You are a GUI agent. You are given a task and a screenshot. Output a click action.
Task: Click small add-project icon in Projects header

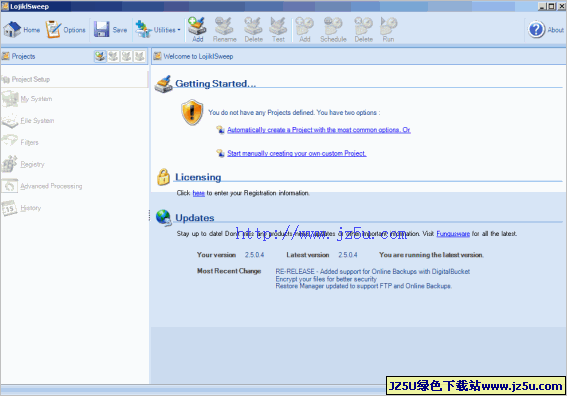coord(100,56)
